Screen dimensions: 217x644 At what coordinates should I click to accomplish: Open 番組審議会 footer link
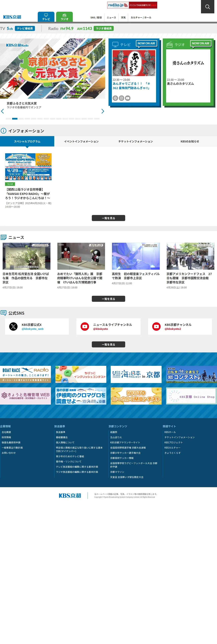pos(62,437)
